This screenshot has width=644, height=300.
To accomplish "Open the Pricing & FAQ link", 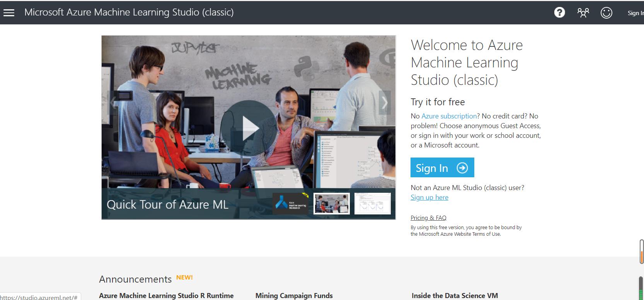I will click(428, 218).
